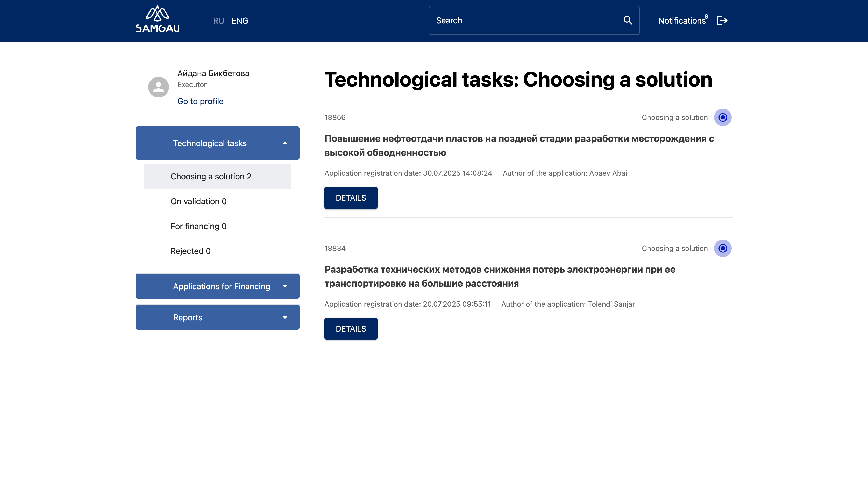Switch language to RU
The image size is (868, 479).
pos(218,21)
